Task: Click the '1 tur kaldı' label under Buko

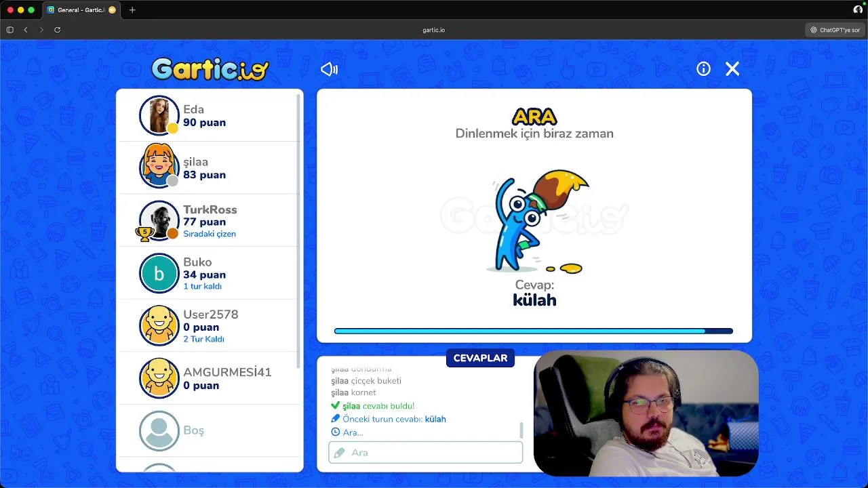Action: pyautogui.click(x=202, y=286)
